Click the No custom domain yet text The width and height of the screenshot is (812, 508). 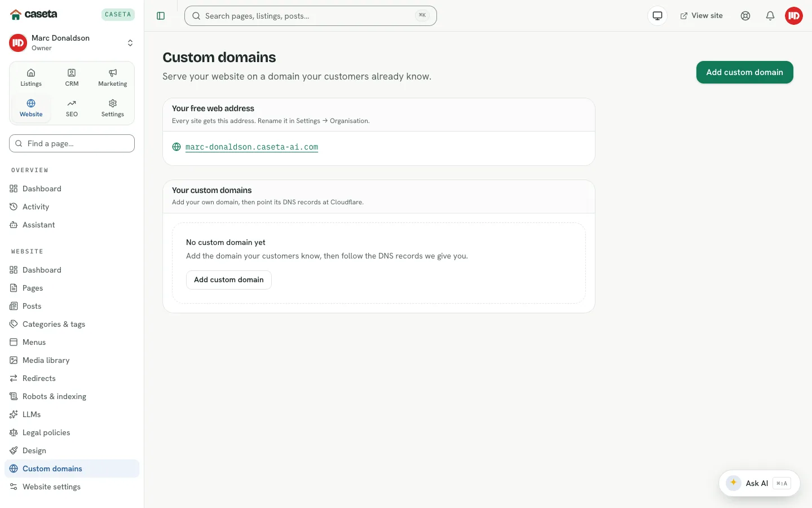(226, 242)
